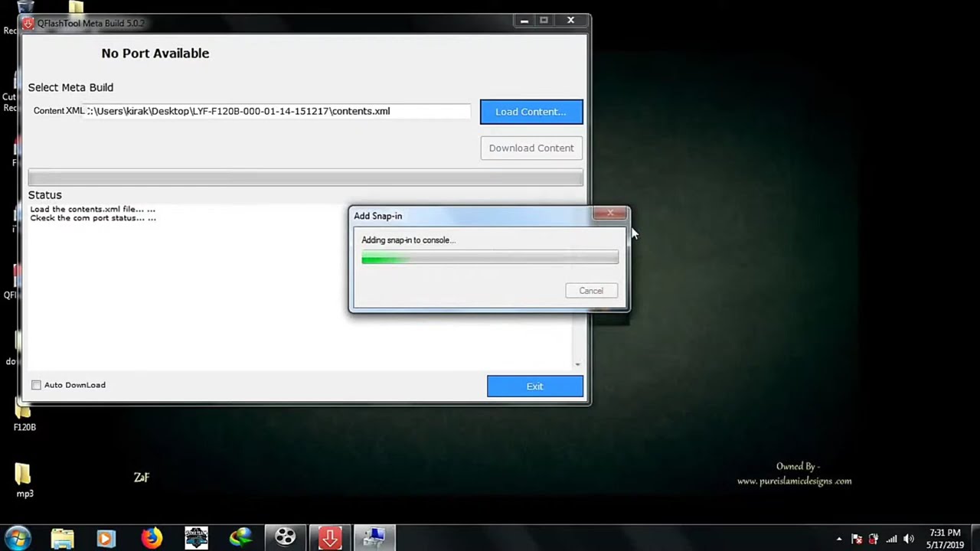This screenshot has width=980, height=551.
Task: Click the 'Select Meta Build' label
Action: coord(70,87)
